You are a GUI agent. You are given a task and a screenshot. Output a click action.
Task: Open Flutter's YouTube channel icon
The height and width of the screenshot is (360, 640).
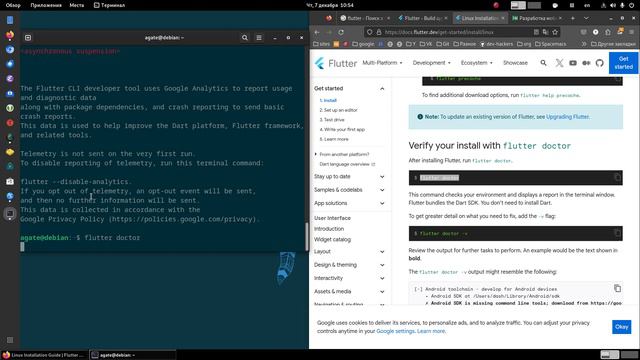point(573,63)
